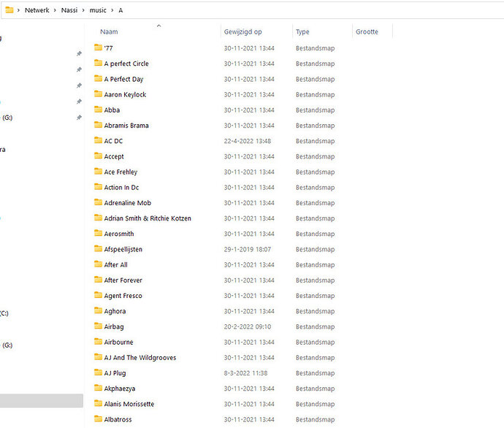Click Bestandsmap type in the Abba row
The image size is (504, 428).
316,110
